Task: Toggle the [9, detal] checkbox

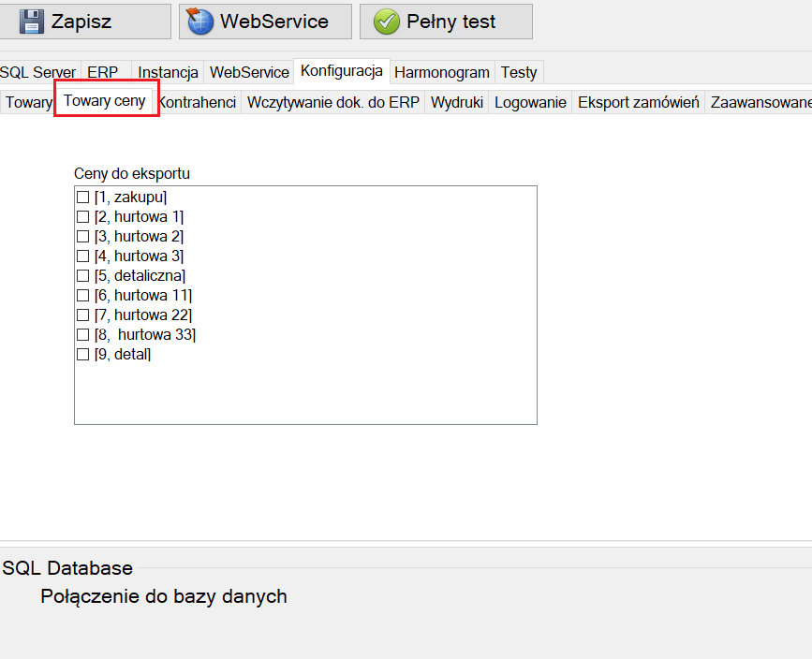Action: click(x=83, y=354)
